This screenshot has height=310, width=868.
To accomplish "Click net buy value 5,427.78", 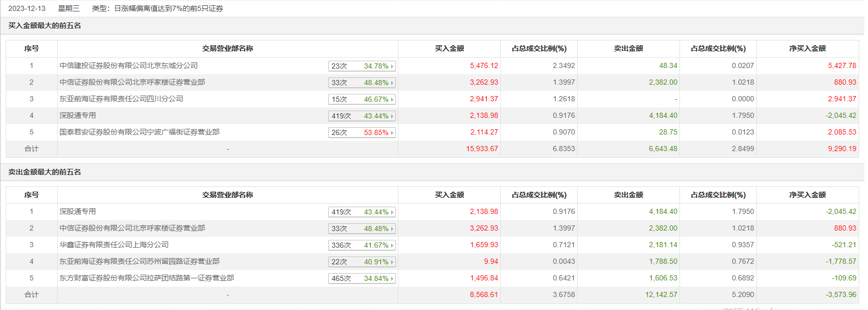I will coord(842,65).
